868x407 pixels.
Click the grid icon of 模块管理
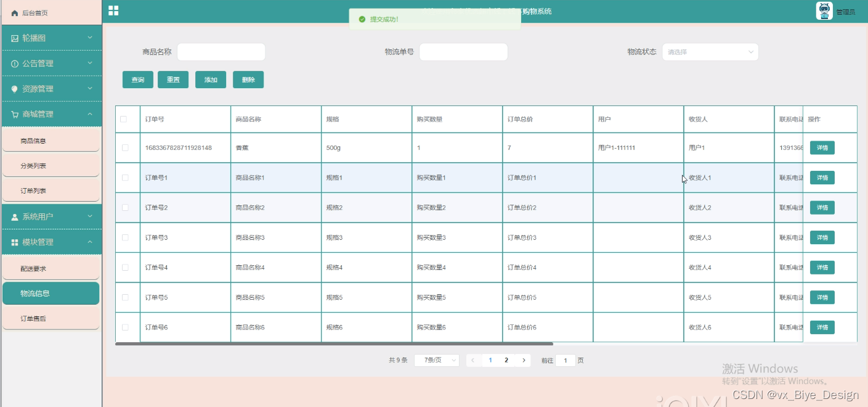coord(15,242)
